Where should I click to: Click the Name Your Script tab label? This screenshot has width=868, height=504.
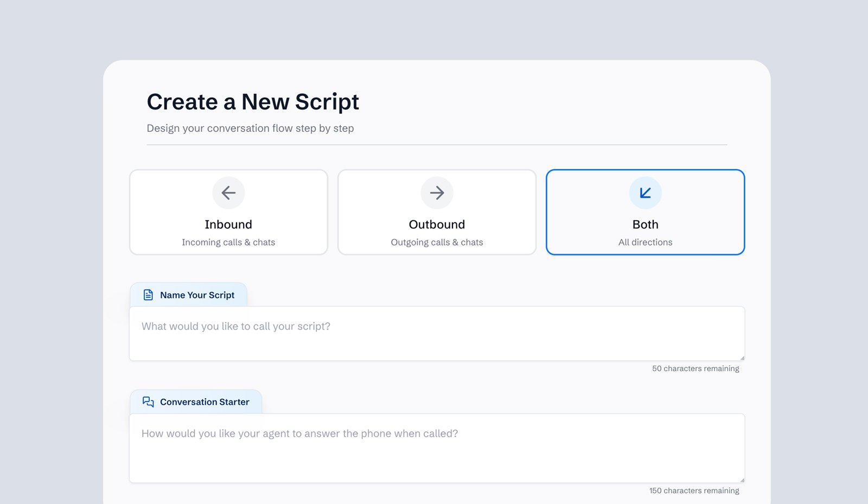pos(197,295)
